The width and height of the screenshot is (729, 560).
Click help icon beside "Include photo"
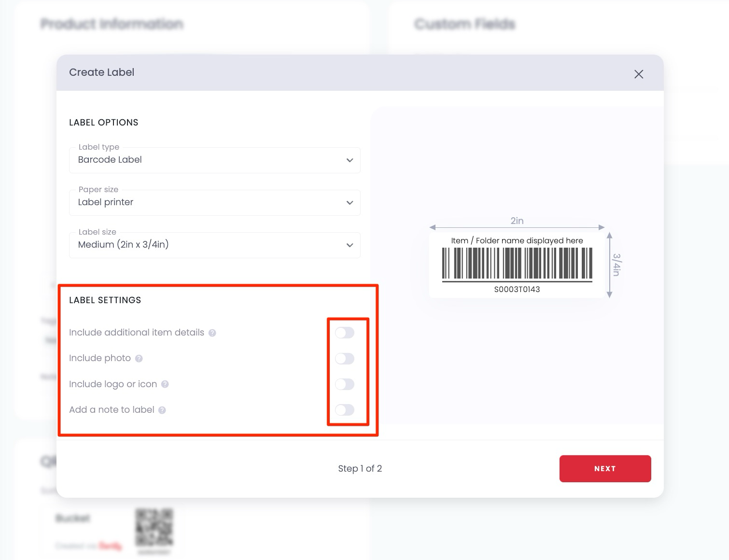tap(139, 358)
